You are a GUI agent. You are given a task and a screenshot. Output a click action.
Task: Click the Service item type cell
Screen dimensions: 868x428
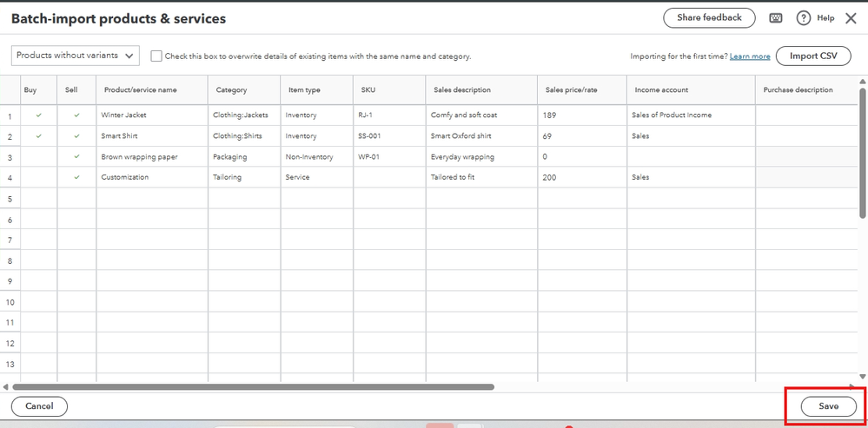click(316, 177)
